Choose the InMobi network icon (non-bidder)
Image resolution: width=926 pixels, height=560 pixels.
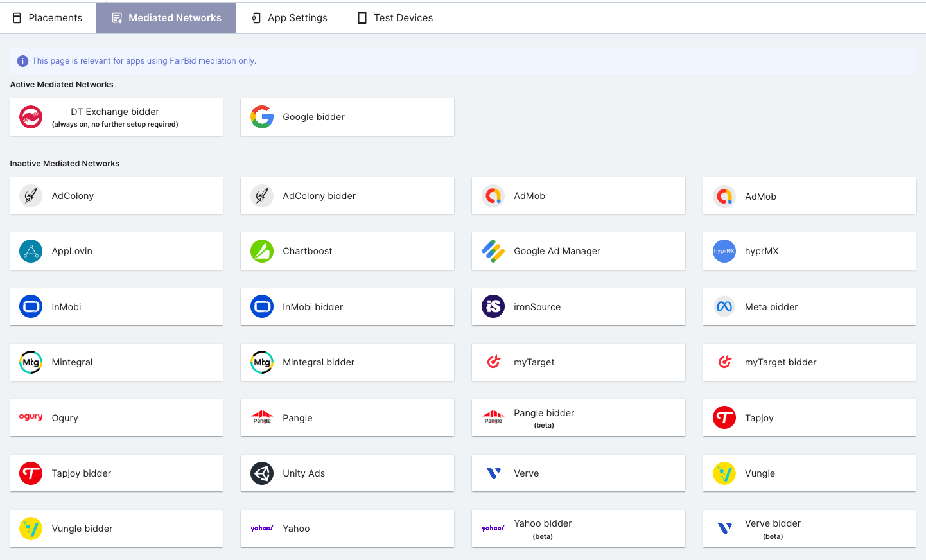31,307
